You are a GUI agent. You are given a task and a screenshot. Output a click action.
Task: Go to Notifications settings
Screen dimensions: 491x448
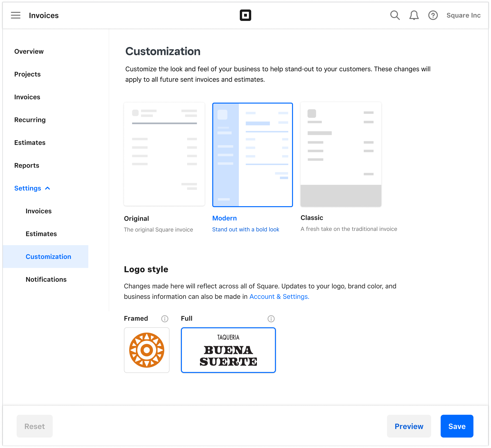(46, 279)
